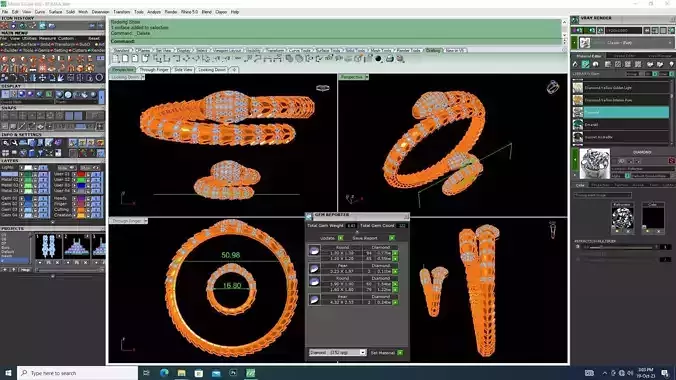
Task: Open the Perspective viewport title dropdown arrow
Action: tap(367, 77)
